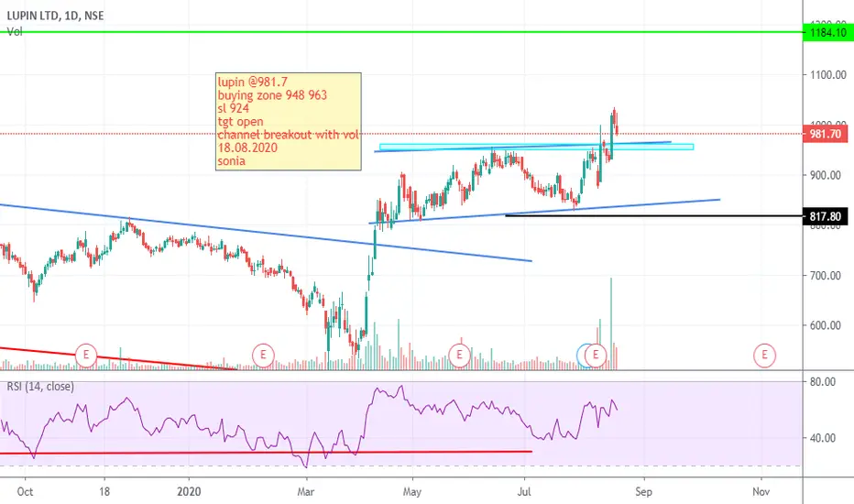The height and width of the screenshot is (504, 854).
Task: Click the 700.00 price axis label
Action: (x=825, y=276)
